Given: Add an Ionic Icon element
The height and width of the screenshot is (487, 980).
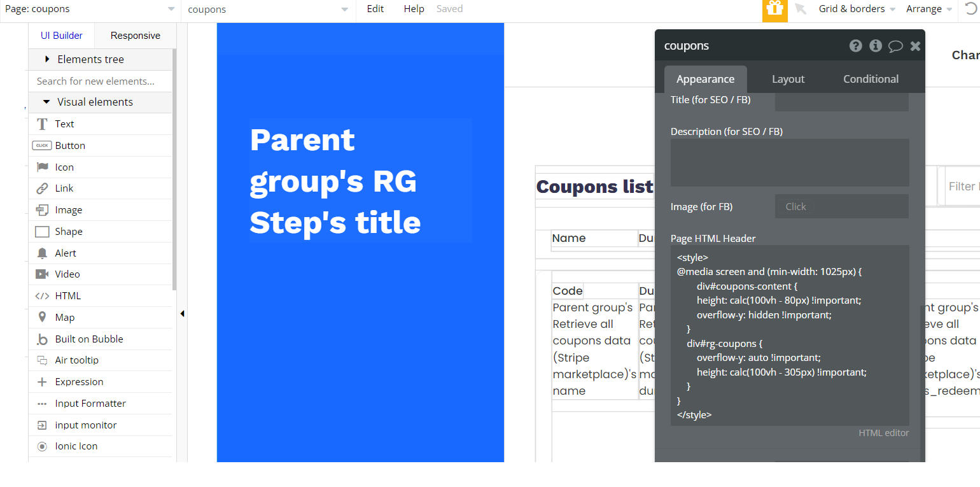Looking at the screenshot, I should 101,446.
